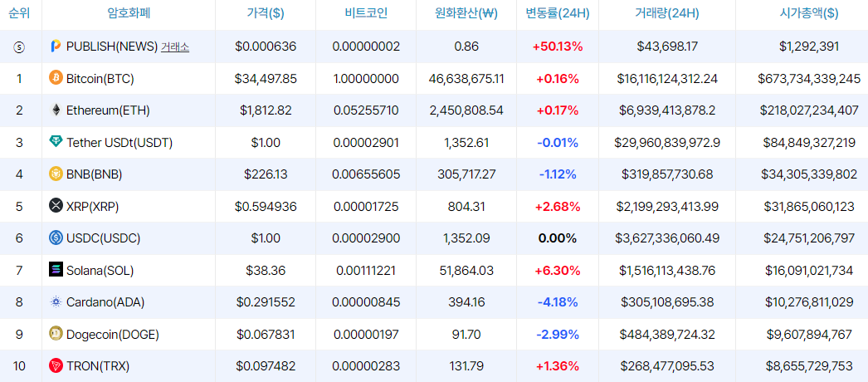Click the red TRON logo icon
Screen dimensions: 868x382
[56, 365]
